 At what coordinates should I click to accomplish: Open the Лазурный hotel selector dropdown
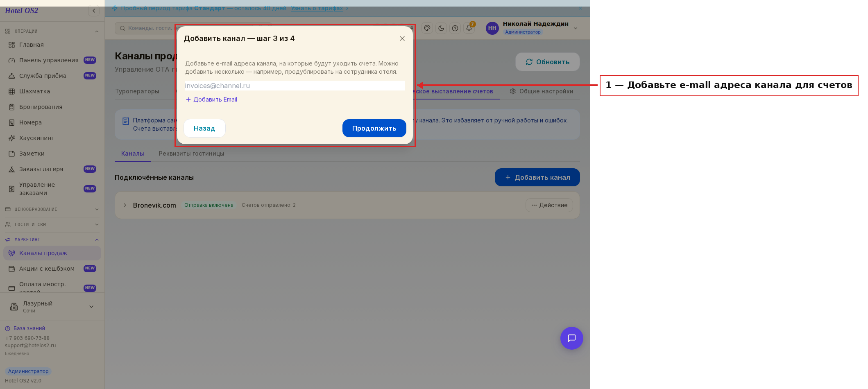[x=52, y=307]
